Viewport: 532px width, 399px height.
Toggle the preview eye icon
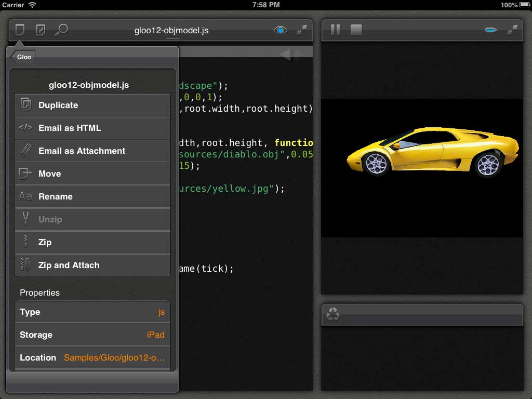coord(280,30)
